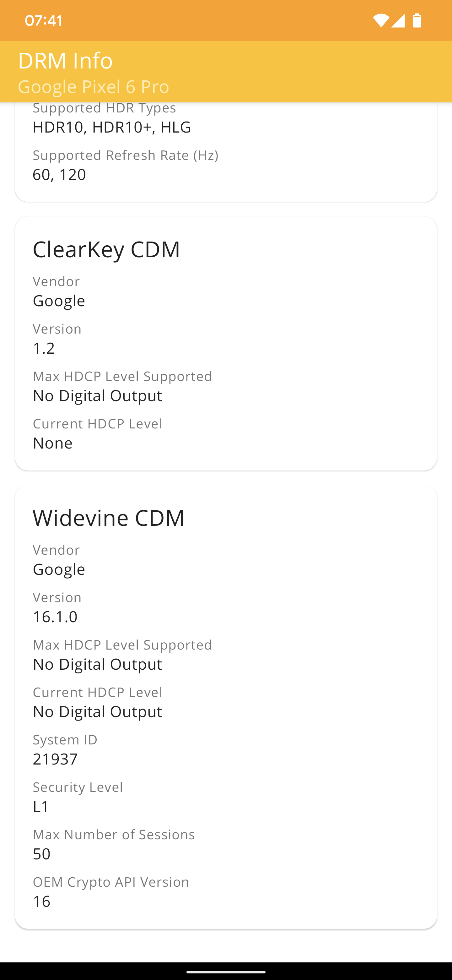Tap OEM Crypto API Version value 16
This screenshot has height=980, width=452.
click(x=41, y=901)
